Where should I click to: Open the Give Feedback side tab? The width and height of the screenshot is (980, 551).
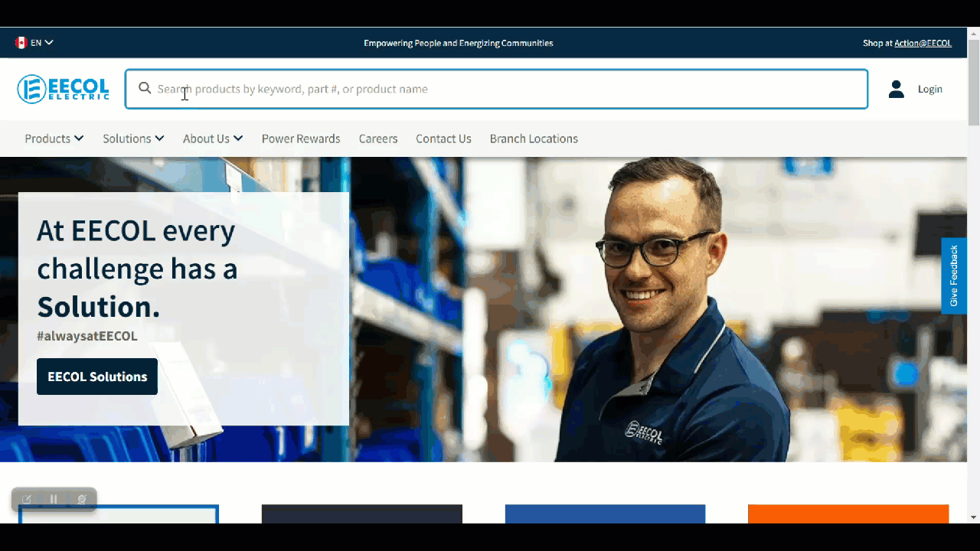[954, 275]
